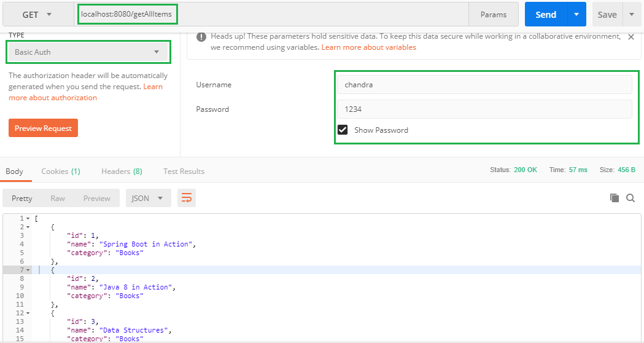Open the Send button dropdown arrow
644x343 pixels.
click(x=576, y=14)
